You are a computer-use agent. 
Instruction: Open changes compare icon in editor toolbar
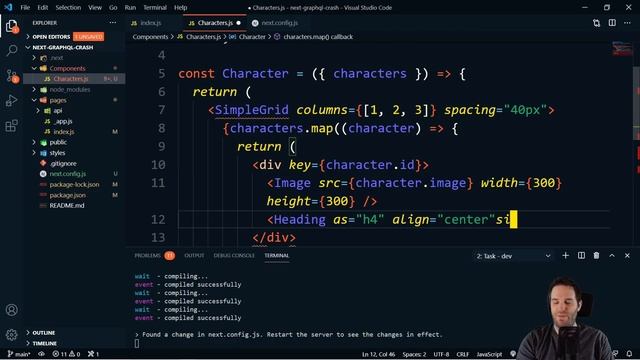point(596,23)
